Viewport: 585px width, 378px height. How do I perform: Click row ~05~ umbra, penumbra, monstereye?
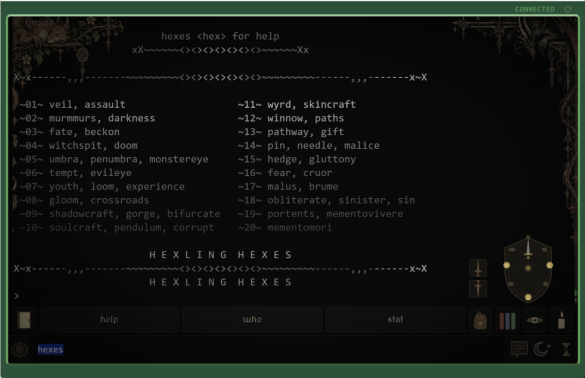114,159
